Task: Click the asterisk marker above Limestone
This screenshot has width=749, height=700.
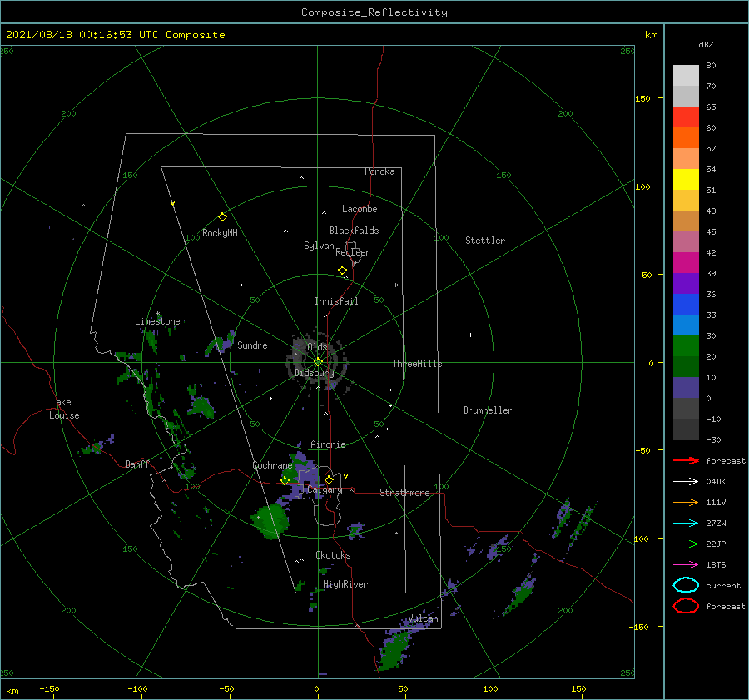Action: (x=157, y=314)
